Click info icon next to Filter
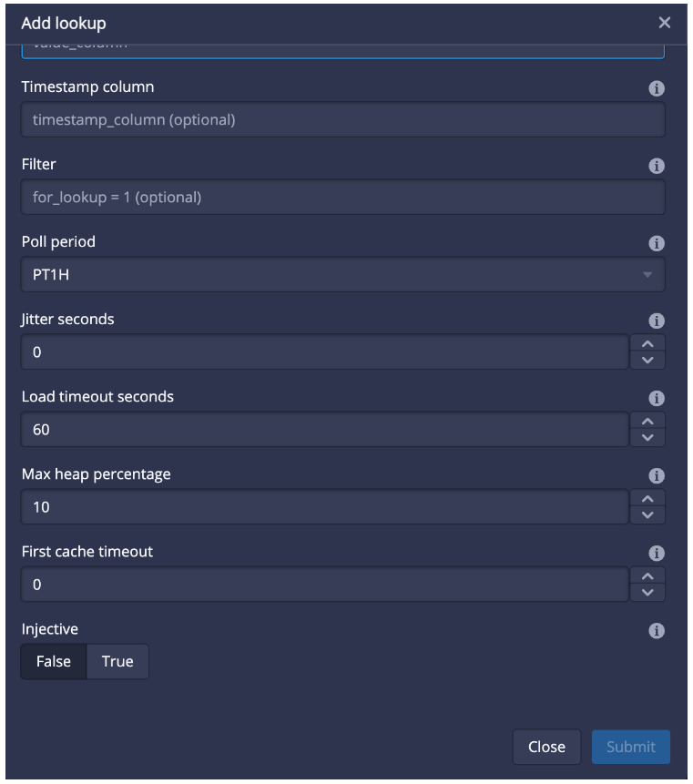Screen dimensions: 693x784 (656, 166)
